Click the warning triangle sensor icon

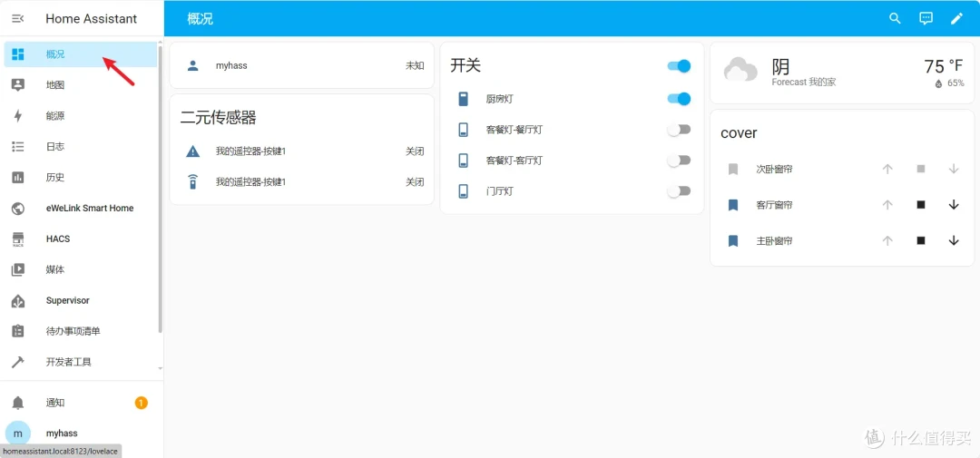tap(193, 151)
